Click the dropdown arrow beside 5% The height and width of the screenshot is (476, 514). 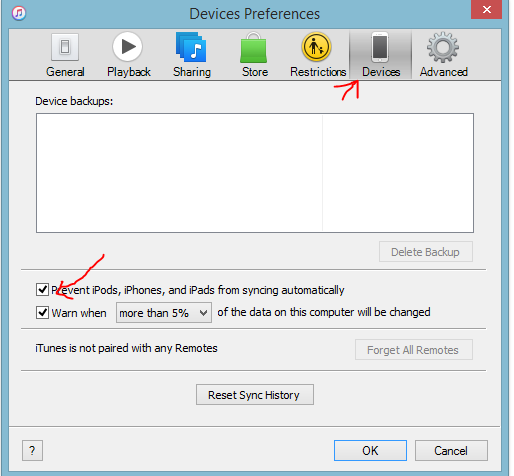pyautogui.click(x=203, y=313)
